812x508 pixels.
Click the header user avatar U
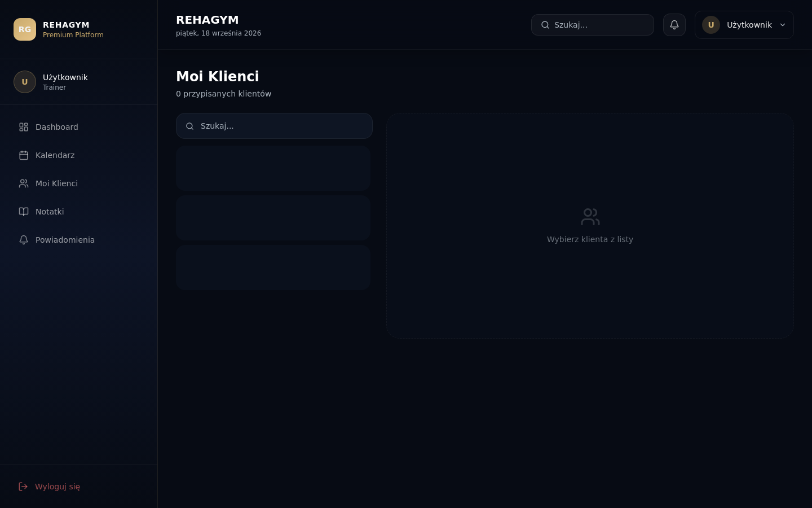pyautogui.click(x=711, y=25)
